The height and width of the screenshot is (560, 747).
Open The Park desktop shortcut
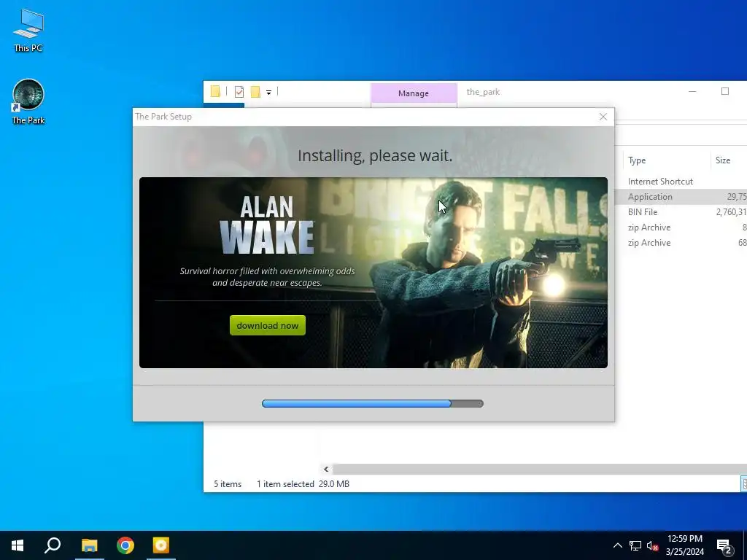28,101
